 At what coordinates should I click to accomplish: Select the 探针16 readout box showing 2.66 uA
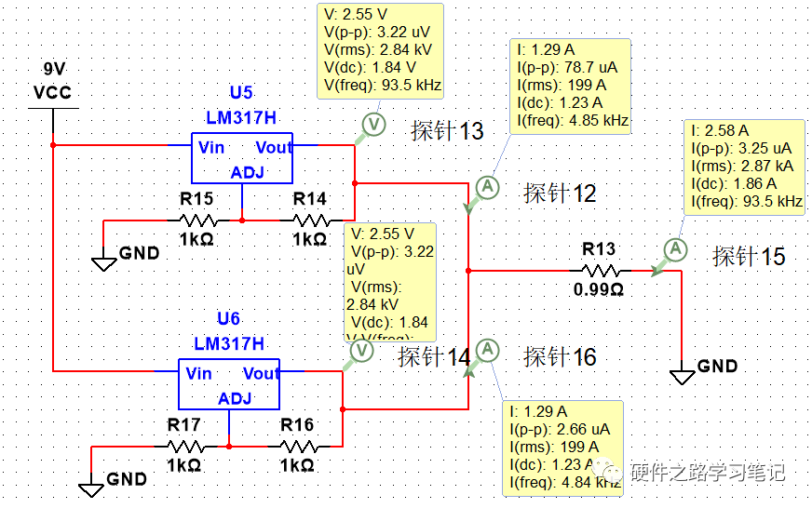tap(562, 447)
